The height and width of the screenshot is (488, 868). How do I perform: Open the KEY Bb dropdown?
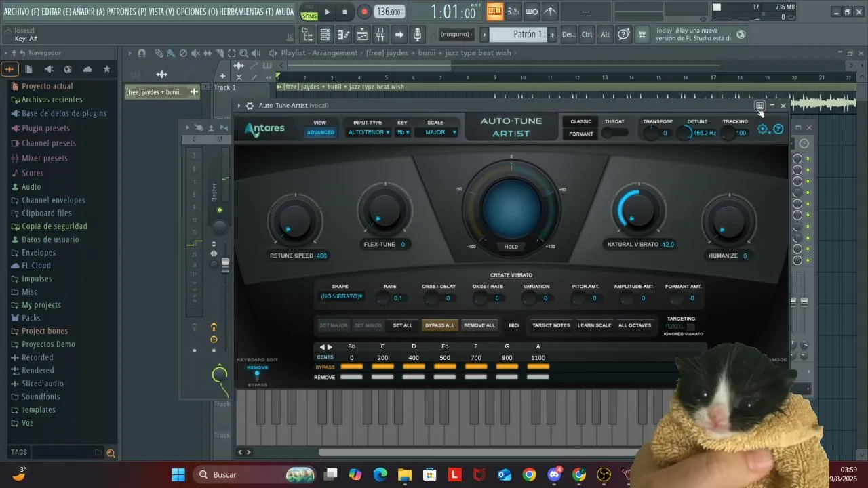tap(403, 132)
